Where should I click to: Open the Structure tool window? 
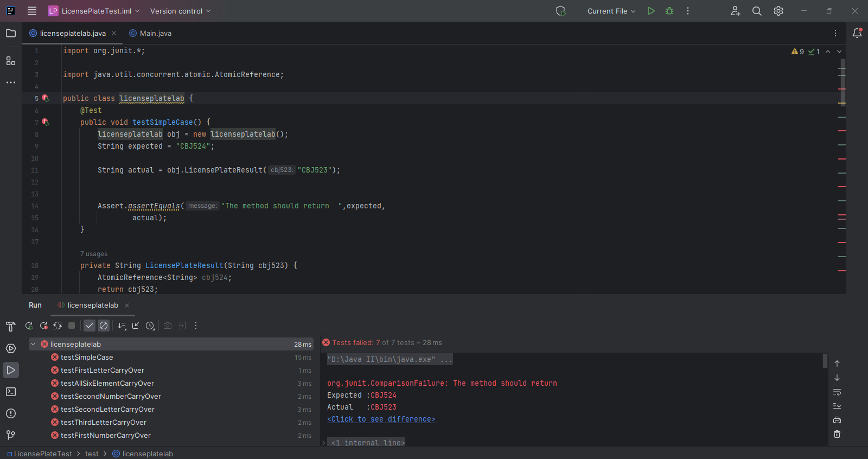[x=11, y=61]
